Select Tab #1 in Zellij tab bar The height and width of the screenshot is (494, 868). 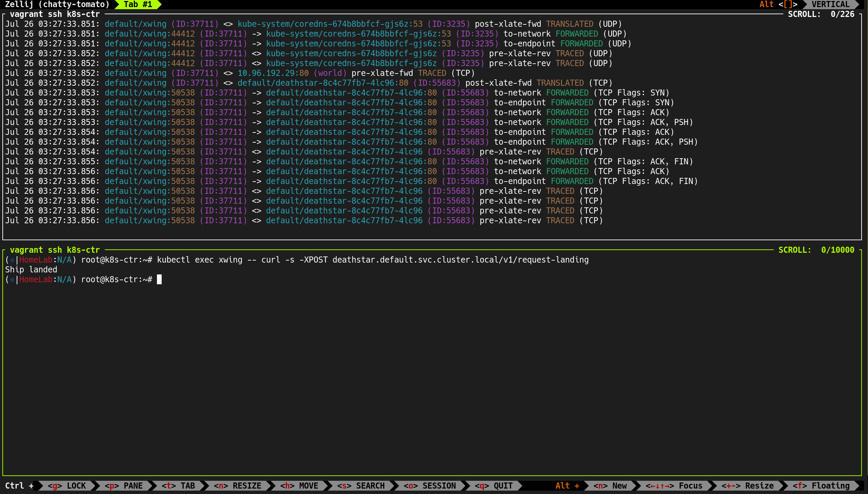click(x=138, y=4)
